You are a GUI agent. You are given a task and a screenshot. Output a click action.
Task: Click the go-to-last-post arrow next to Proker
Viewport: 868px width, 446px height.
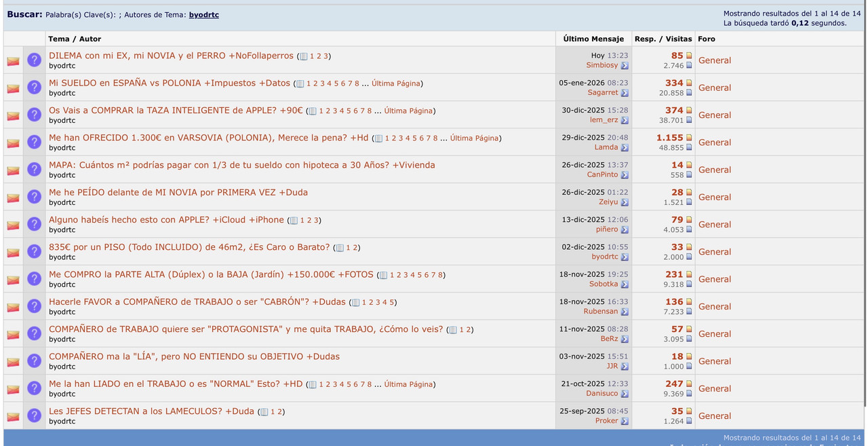click(x=625, y=421)
